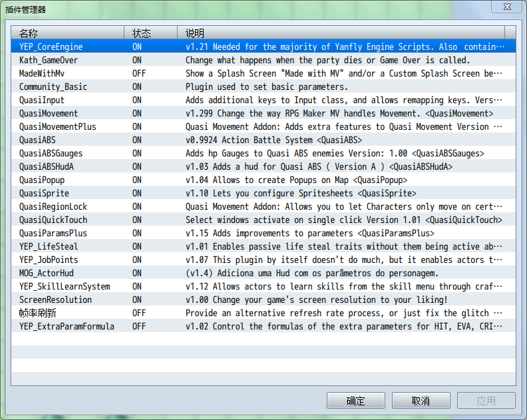Click the ON status of Kath_GameOver

[x=137, y=60]
